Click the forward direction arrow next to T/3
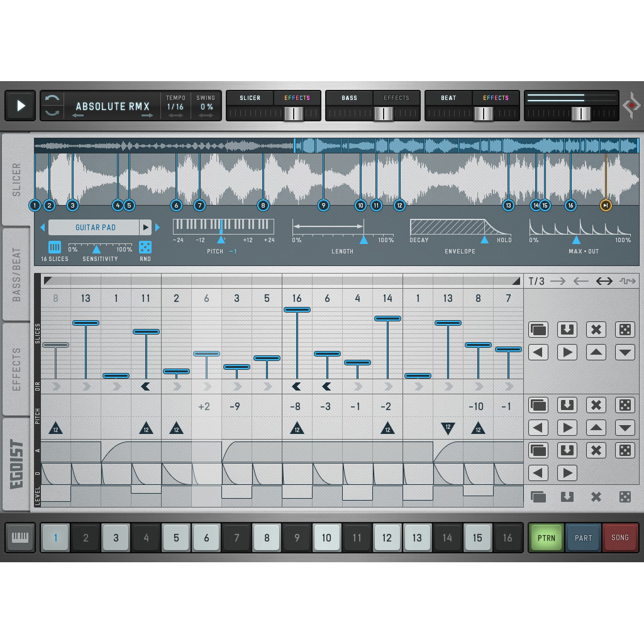This screenshot has height=644, width=644. 558,281
